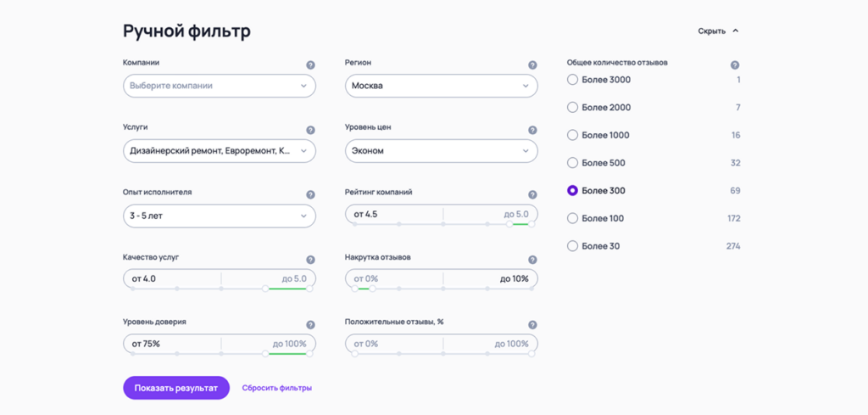Click the Уровень доверия 'от 75%' field

point(171,344)
